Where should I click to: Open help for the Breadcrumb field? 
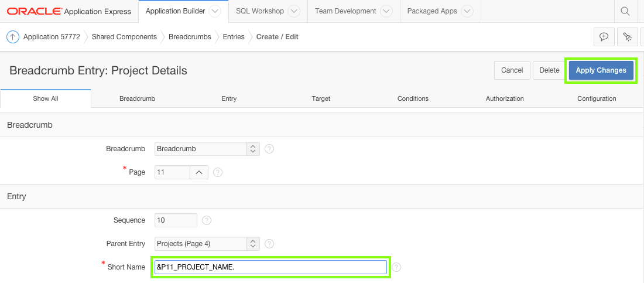click(x=269, y=149)
